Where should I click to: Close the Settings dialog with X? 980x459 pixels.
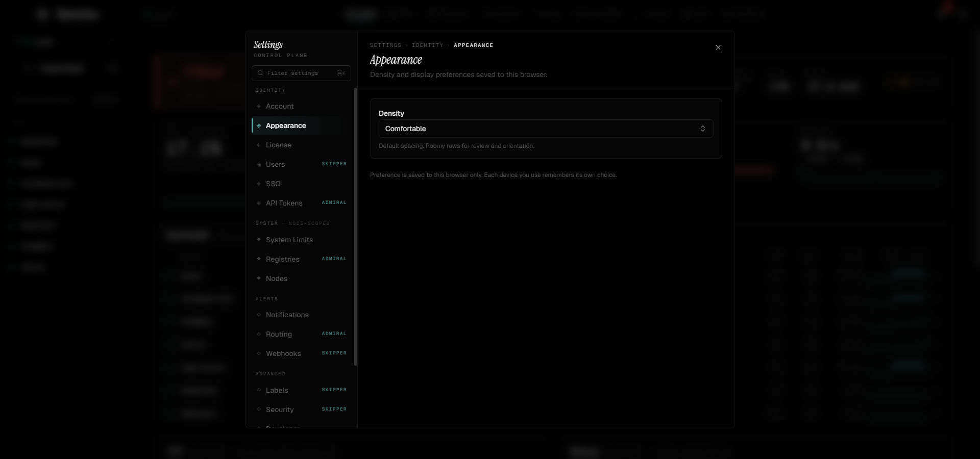pos(718,47)
